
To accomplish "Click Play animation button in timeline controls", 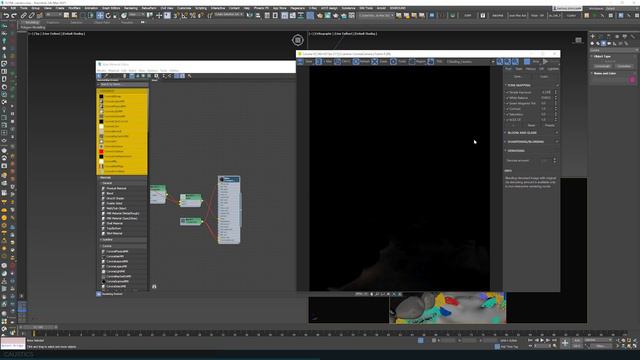I will [542, 340].
